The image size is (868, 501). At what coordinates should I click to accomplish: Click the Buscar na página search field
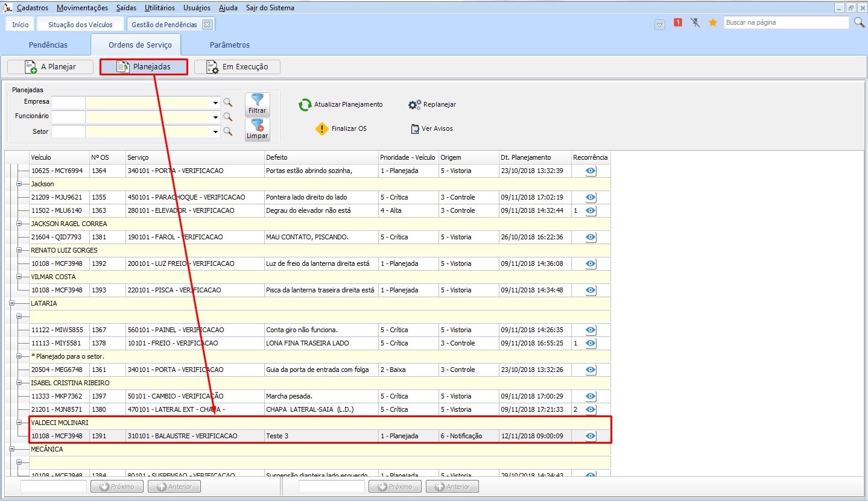(785, 22)
